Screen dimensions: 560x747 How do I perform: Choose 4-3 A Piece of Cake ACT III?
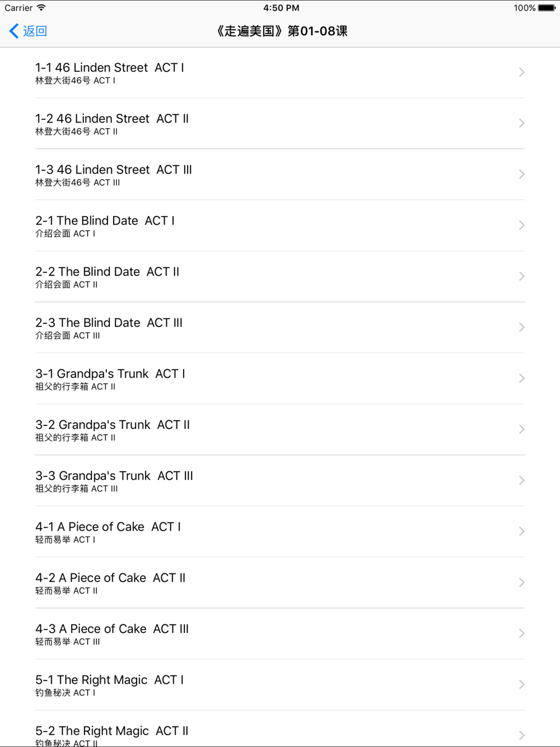tap(280, 633)
